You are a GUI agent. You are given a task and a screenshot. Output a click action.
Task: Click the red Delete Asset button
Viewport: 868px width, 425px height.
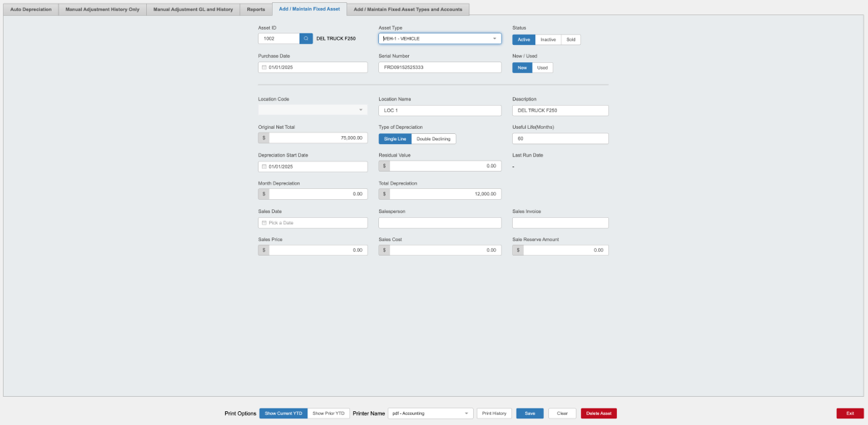point(598,413)
